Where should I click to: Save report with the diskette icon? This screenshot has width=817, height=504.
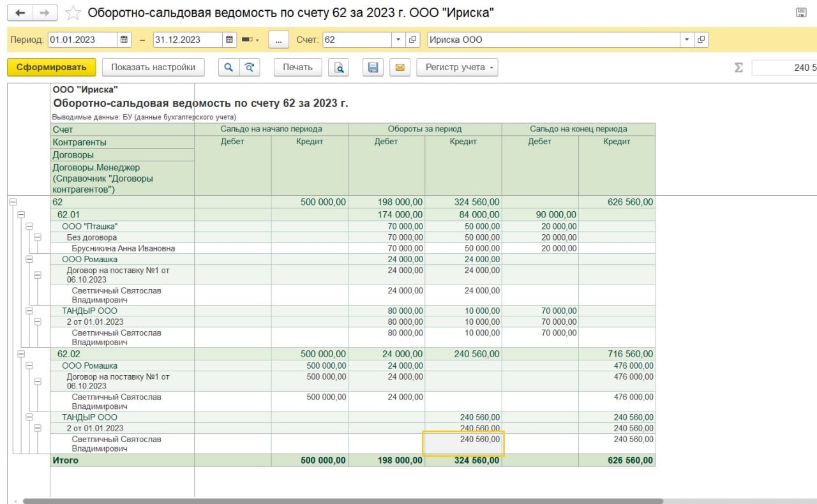click(x=373, y=68)
